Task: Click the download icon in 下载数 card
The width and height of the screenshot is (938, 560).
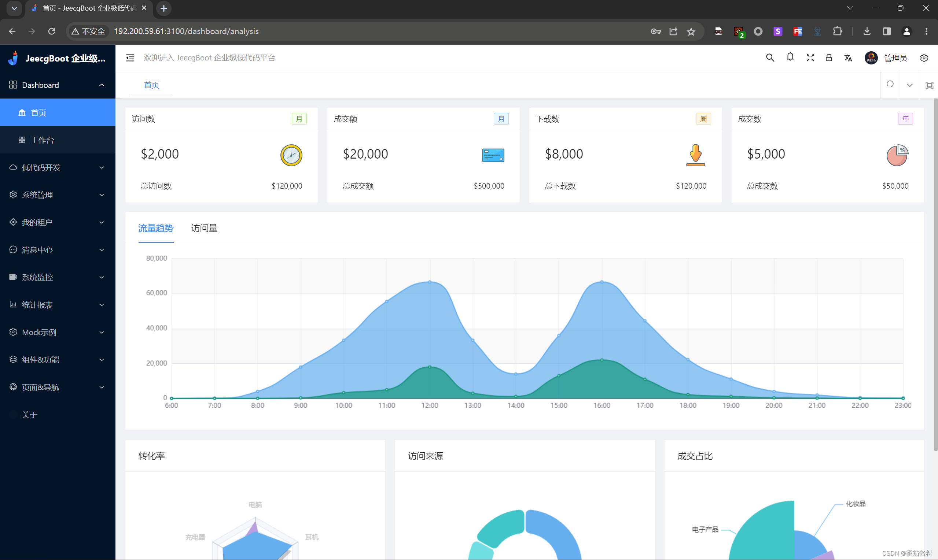Action: tap(695, 155)
